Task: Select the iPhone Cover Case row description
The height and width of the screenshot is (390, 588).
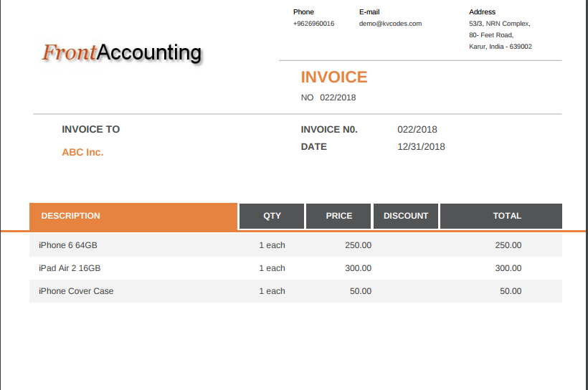Action: click(x=76, y=291)
